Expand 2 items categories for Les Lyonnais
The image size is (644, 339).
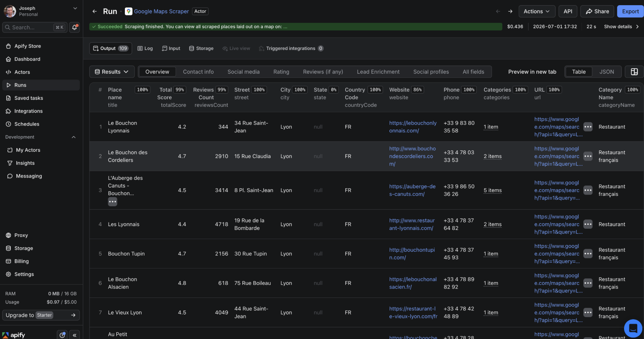(493, 224)
